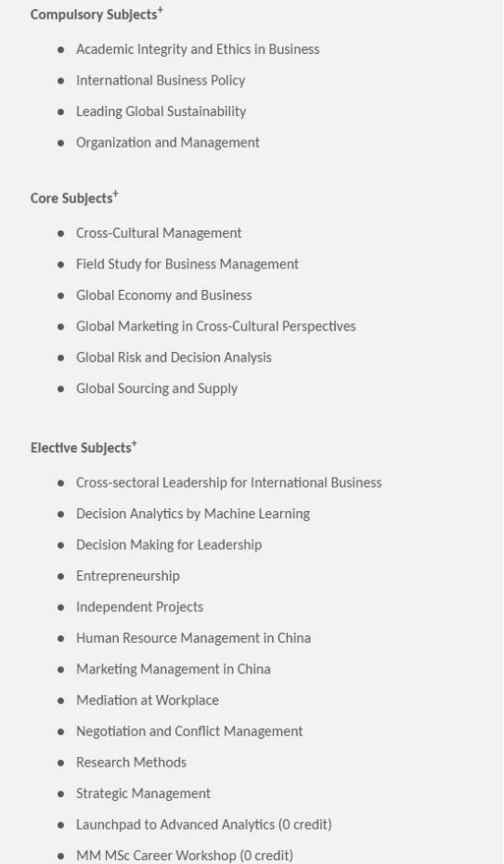
Task: Select International Business Policy subject
Action: [161, 81]
